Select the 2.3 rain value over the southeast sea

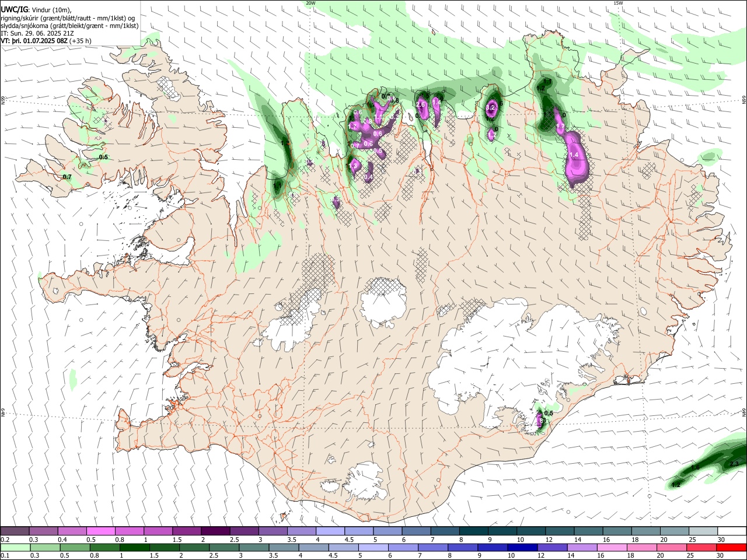pyautogui.click(x=734, y=464)
